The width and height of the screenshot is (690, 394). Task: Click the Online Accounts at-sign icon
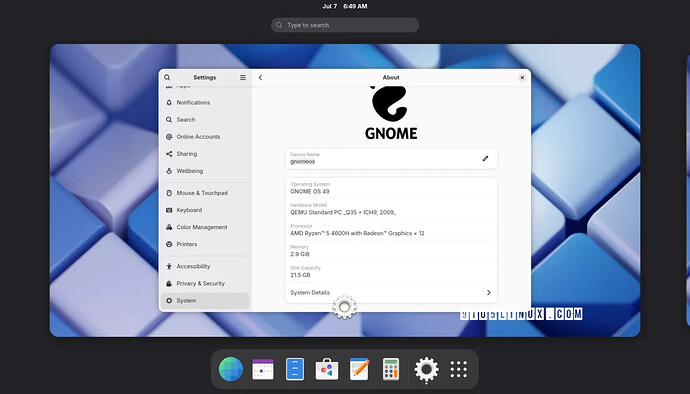coord(169,137)
